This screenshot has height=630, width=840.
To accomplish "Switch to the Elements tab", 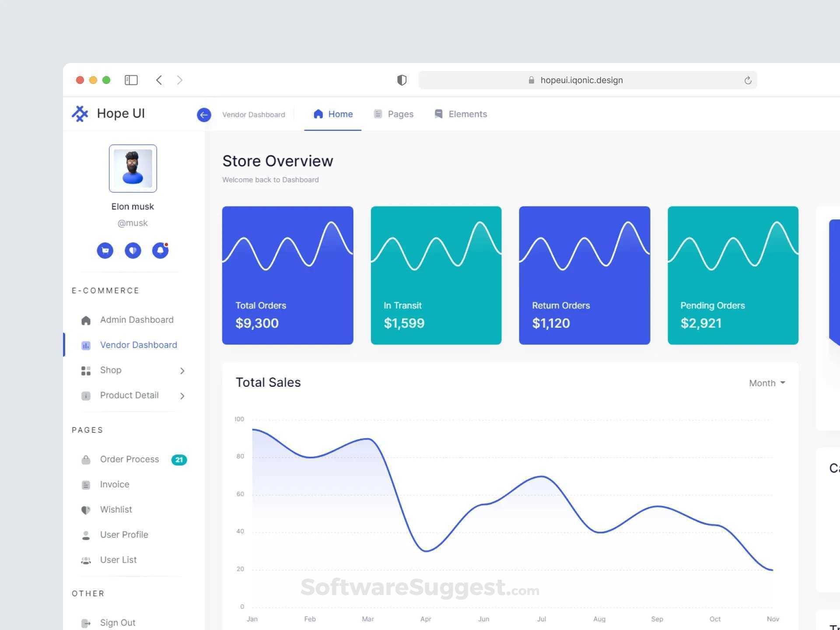I will pos(460,114).
